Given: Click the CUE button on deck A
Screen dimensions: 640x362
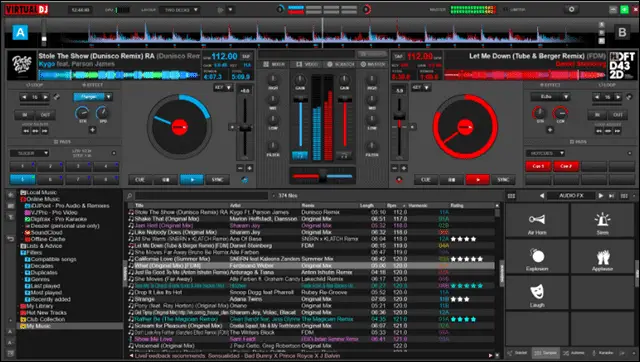Looking at the screenshot, I should 140,180.
